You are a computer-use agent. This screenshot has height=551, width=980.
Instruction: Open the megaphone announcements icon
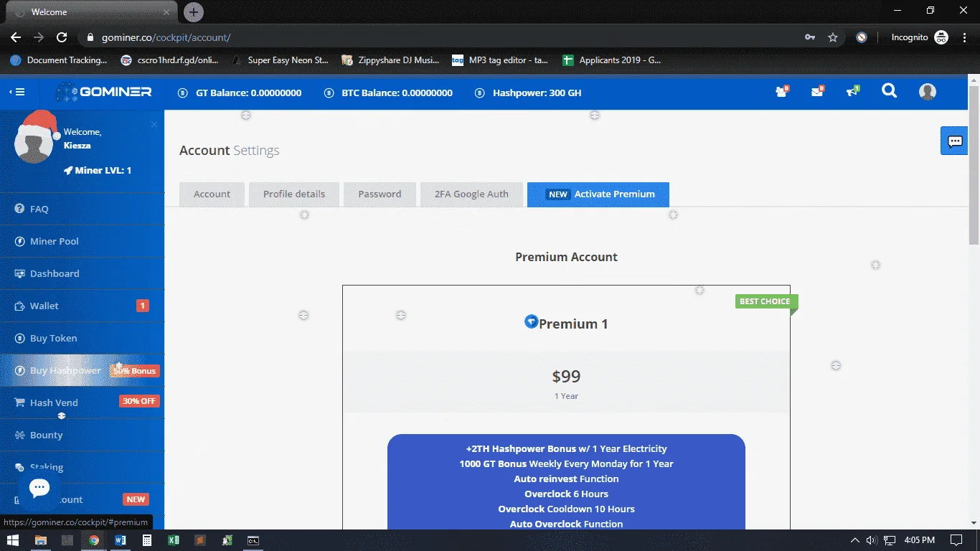[x=852, y=91]
